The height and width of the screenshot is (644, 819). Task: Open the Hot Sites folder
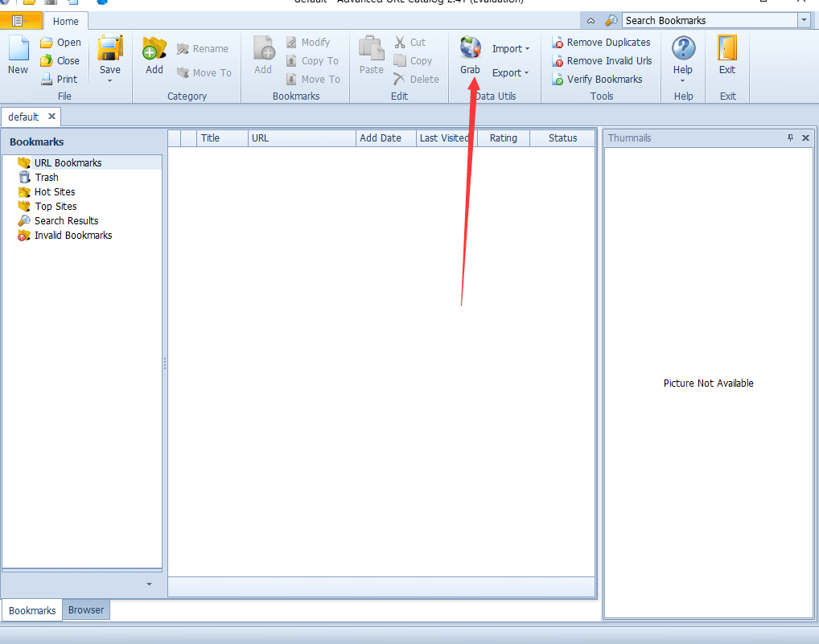pyautogui.click(x=54, y=192)
